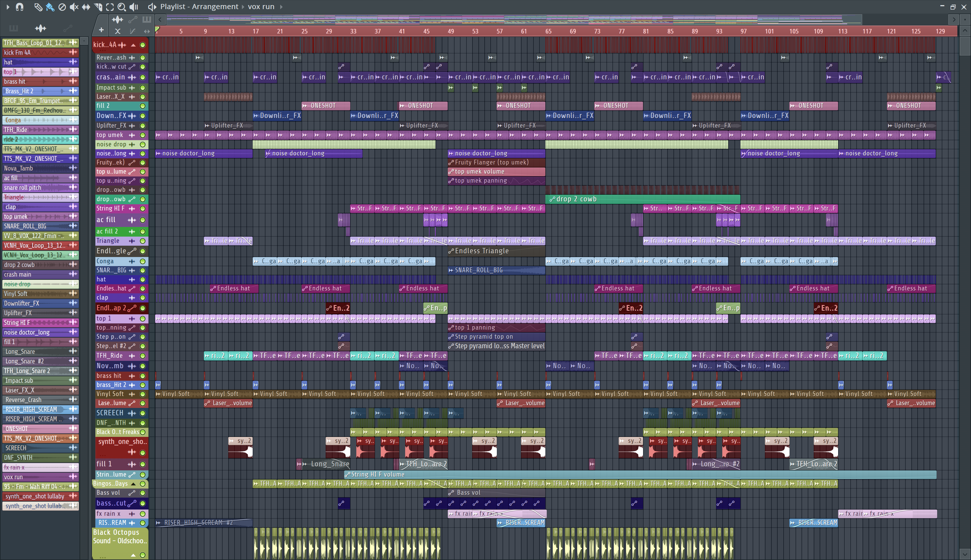971x560 pixels.
Task: Mute the clap track
Action: coord(143,298)
